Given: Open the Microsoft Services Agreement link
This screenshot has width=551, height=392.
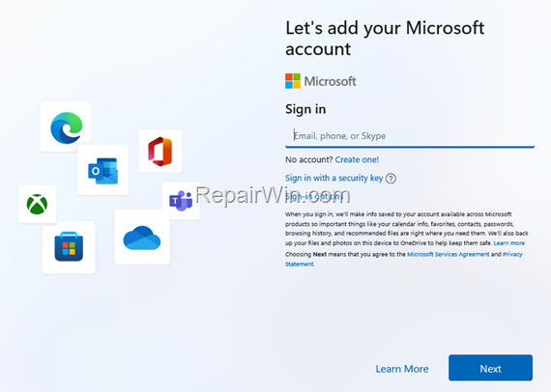Looking at the screenshot, I should point(448,254).
